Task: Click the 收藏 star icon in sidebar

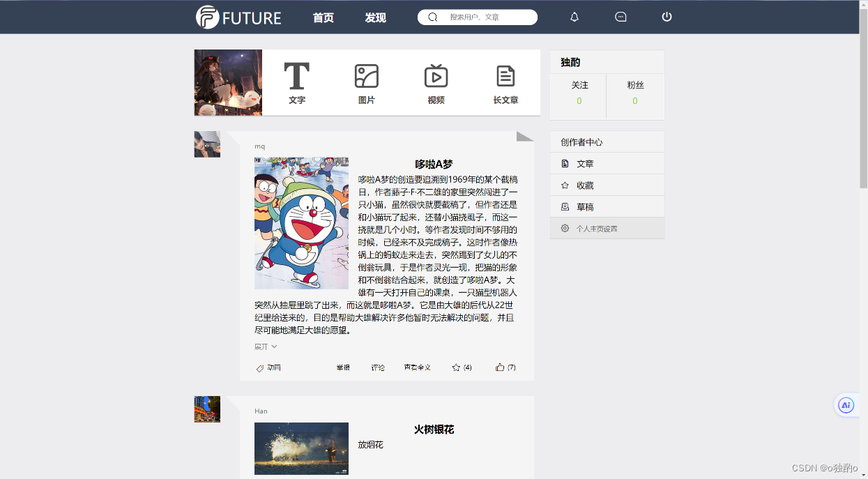Action: tap(565, 185)
